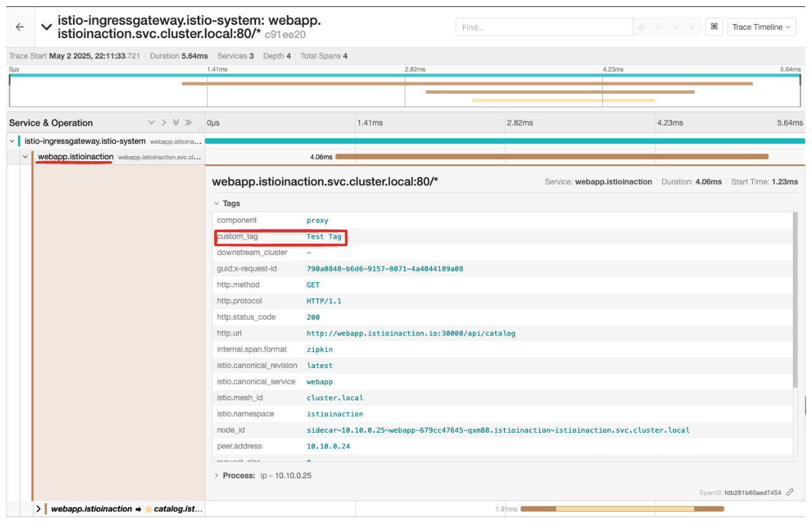Focus the Find search box
The width and height of the screenshot is (812, 531).
click(545, 27)
